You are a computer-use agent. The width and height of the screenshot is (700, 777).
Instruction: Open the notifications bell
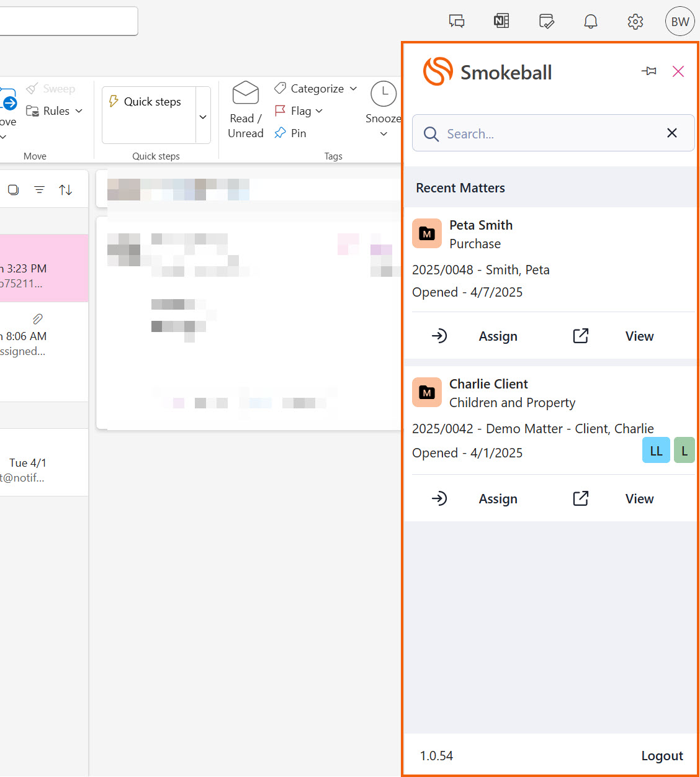pyautogui.click(x=590, y=22)
